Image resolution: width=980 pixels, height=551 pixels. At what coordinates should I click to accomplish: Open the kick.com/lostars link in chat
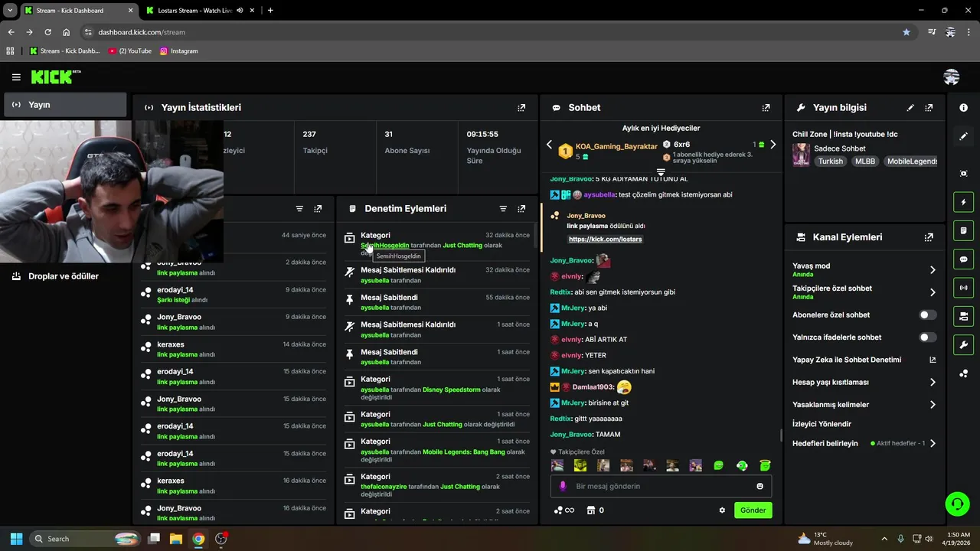pyautogui.click(x=605, y=240)
